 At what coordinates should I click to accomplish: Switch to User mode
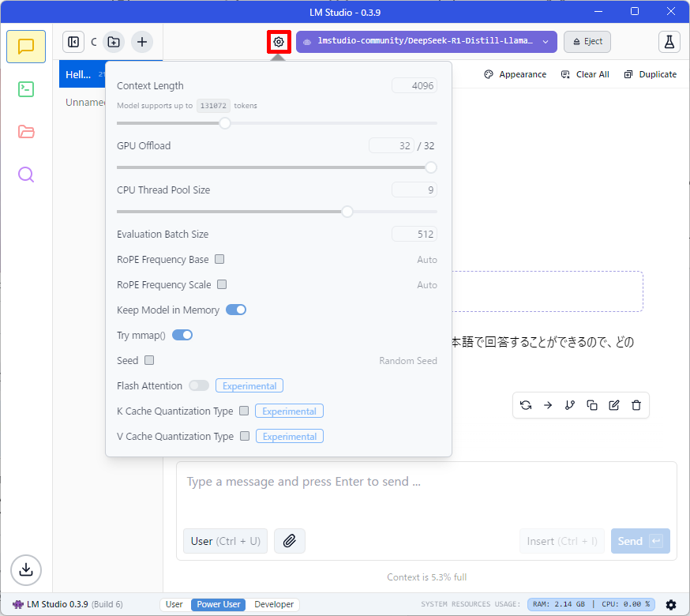(174, 605)
